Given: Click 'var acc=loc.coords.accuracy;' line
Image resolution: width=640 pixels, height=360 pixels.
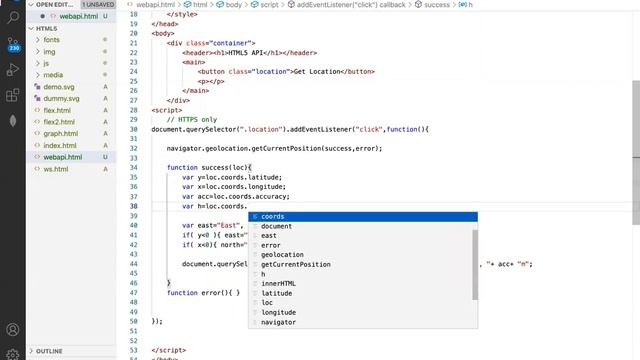Looking at the screenshot, I should coord(236,196).
